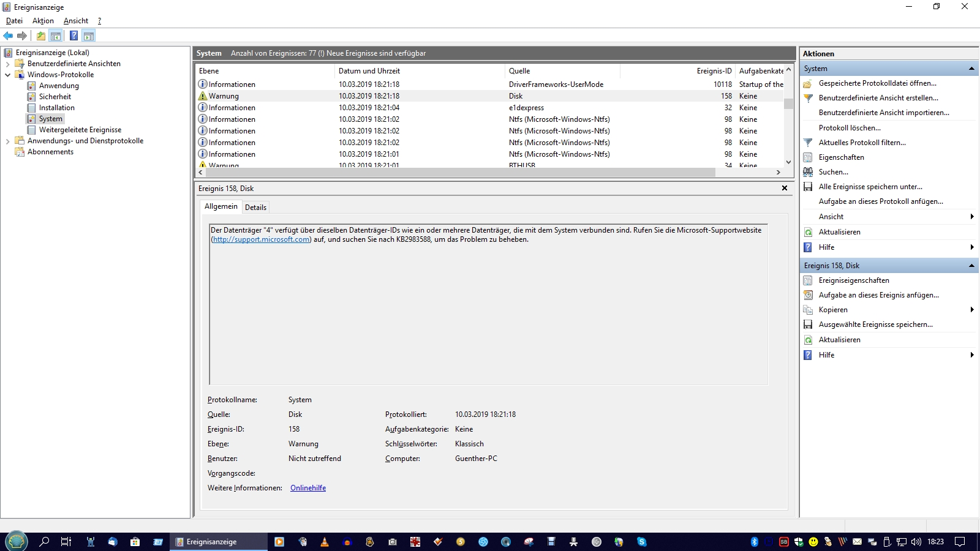Click Alle Ereignisse speichern unter icon
The width and height of the screenshot is (980, 551).
(808, 187)
